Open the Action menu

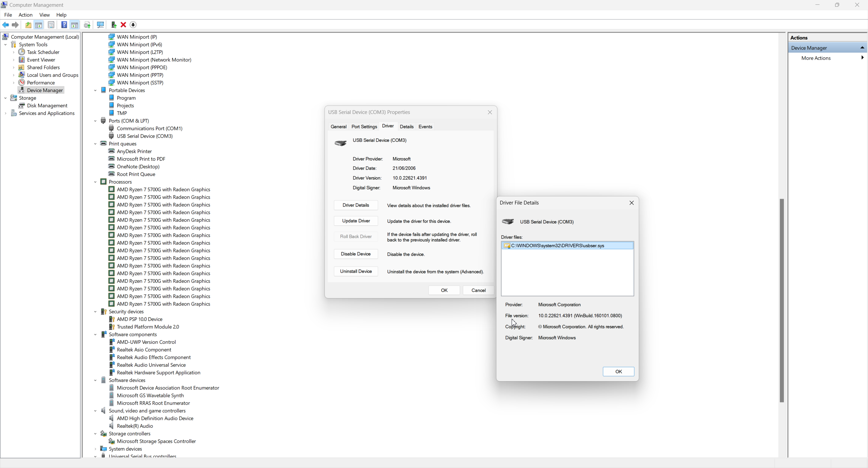tap(25, 15)
